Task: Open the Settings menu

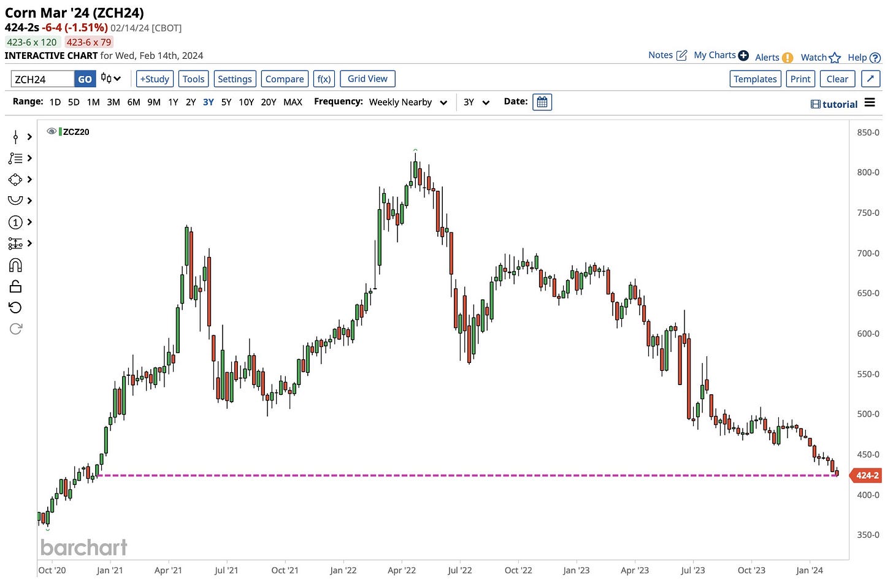Action: [235, 79]
